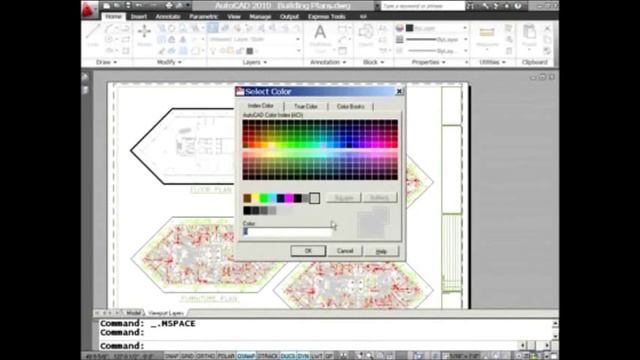Toggle OSNAP in status bar
Screen dimensions: 640x360
(246, 356)
